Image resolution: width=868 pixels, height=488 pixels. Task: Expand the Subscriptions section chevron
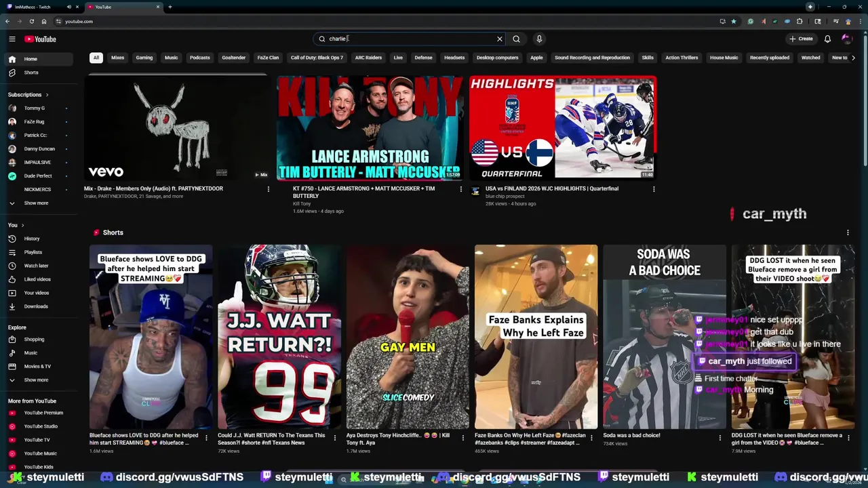tap(47, 95)
